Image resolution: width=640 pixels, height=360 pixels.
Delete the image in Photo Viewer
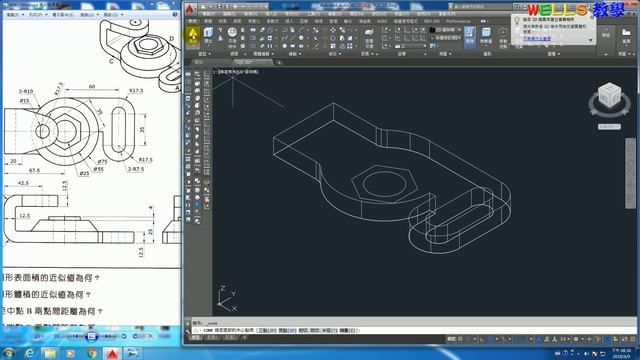[x=149, y=336]
